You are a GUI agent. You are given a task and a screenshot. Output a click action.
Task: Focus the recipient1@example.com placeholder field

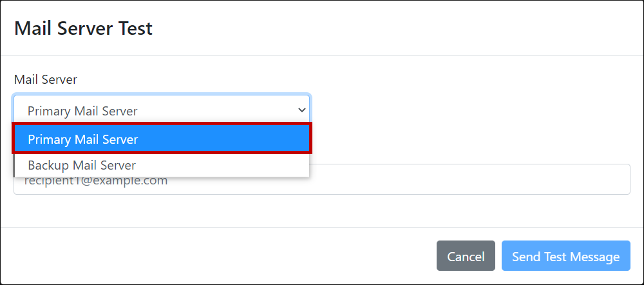[451, 181]
